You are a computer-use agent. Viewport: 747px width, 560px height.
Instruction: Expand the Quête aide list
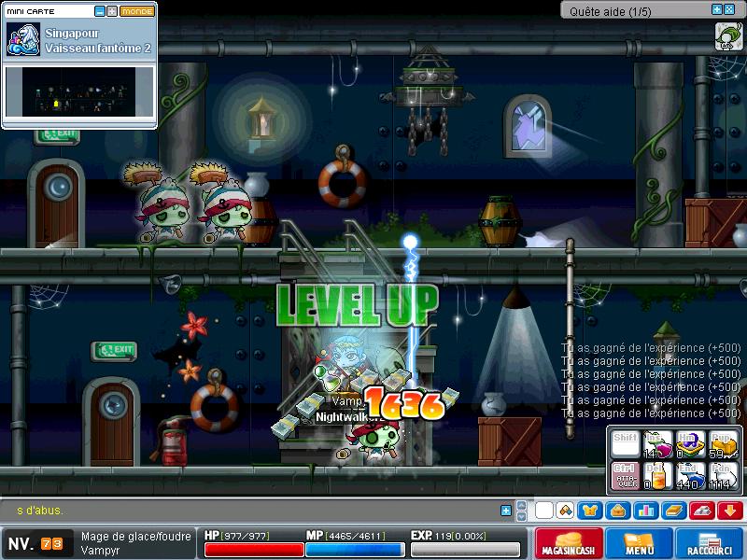[717, 9]
